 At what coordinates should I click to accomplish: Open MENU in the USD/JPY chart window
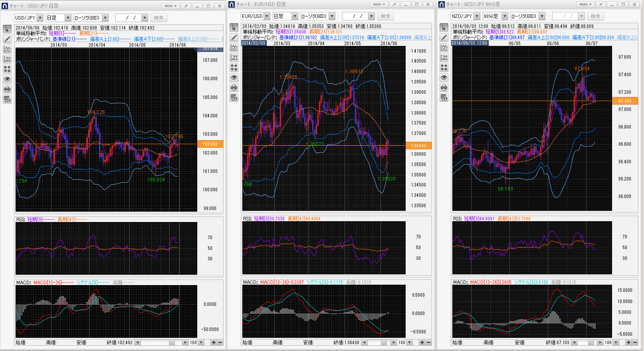pos(170,6)
